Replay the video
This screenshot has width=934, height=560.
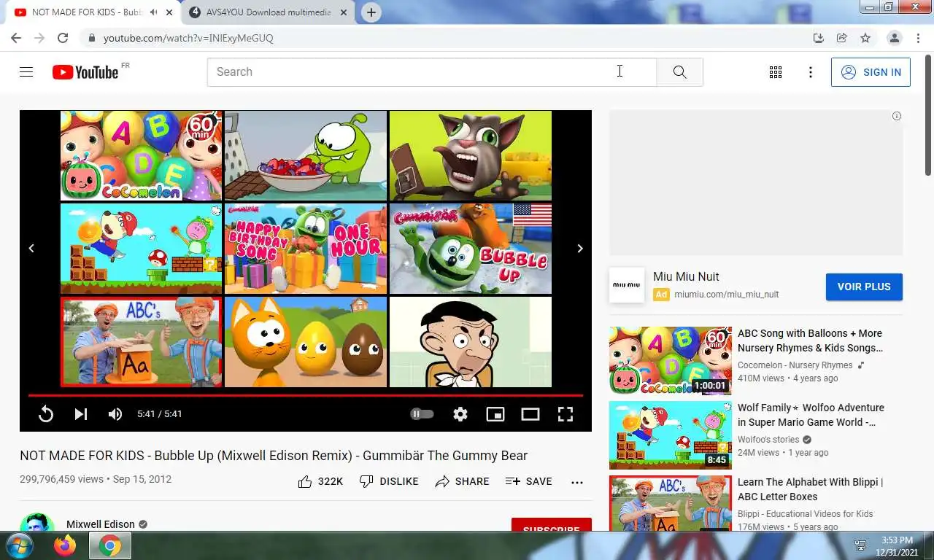coord(46,414)
